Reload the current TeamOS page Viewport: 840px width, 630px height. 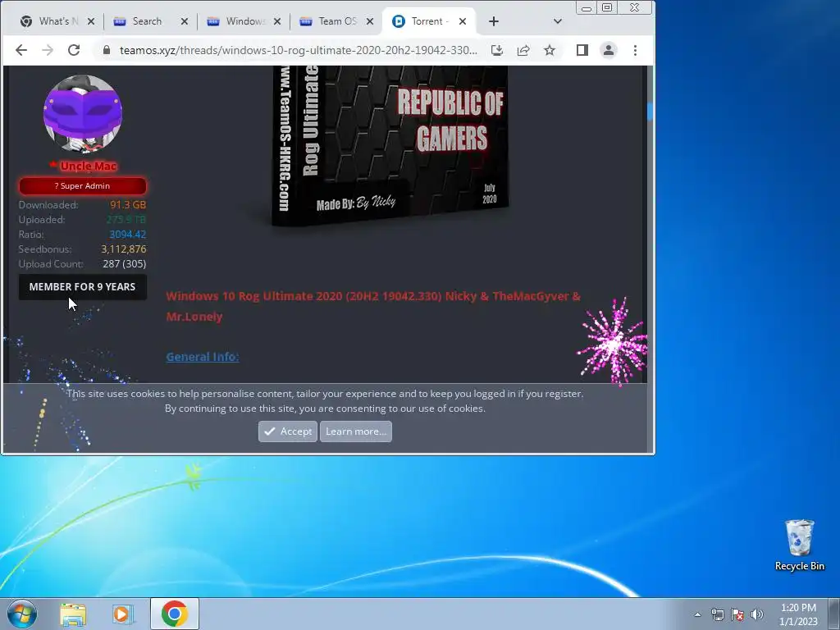(x=74, y=50)
